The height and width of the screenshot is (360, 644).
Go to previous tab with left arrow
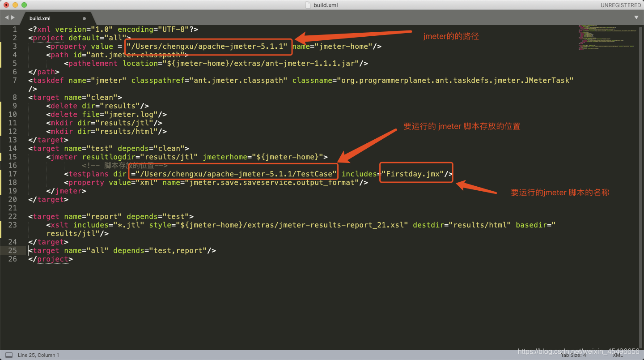click(x=7, y=17)
